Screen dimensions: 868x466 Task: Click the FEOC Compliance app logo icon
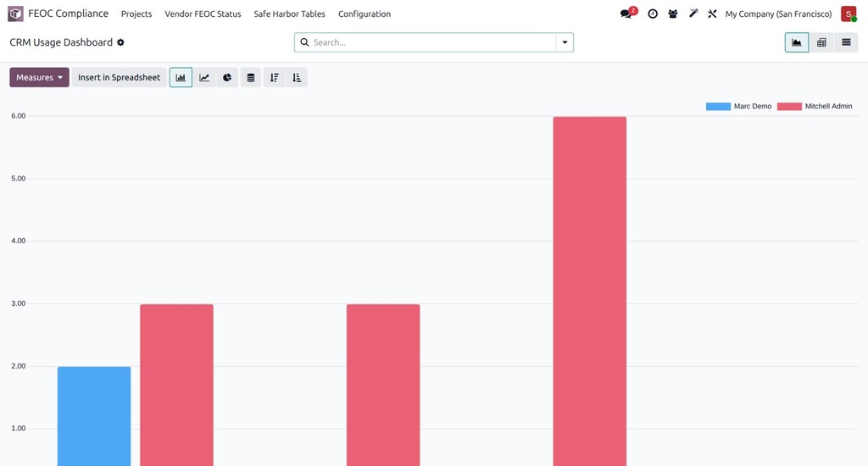pyautogui.click(x=15, y=14)
